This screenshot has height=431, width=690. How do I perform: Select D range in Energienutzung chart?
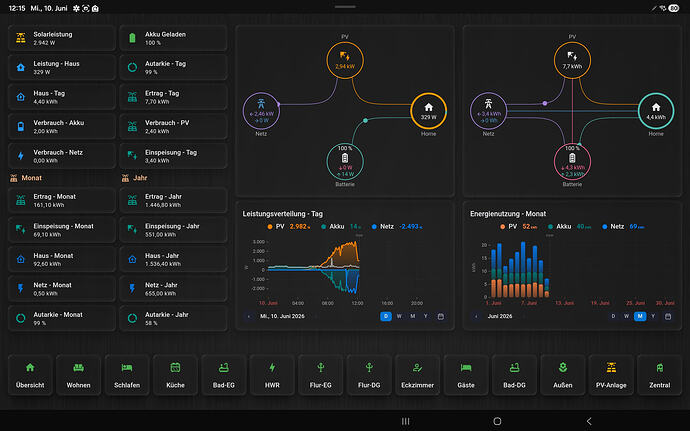click(x=613, y=317)
